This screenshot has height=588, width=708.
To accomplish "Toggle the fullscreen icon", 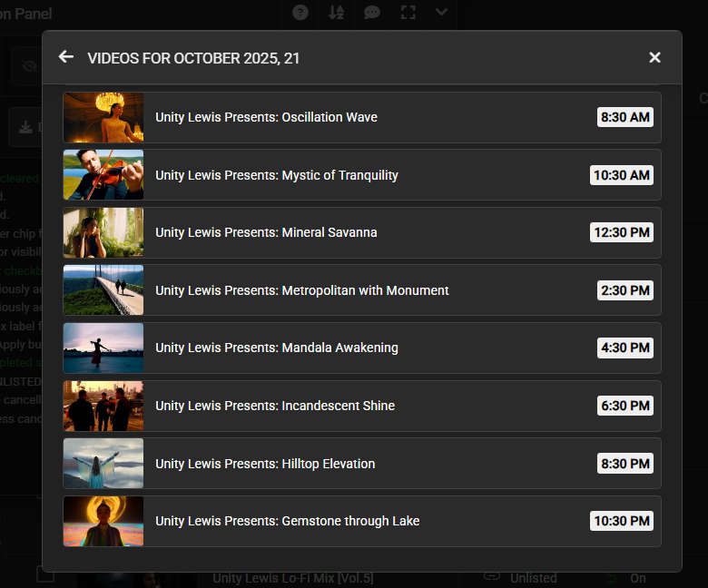I will (x=408, y=12).
